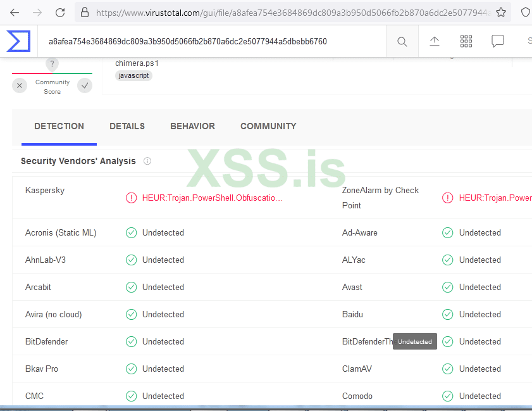532x411 pixels.
Task: Click Undetected result for Arcabit
Action: click(163, 287)
